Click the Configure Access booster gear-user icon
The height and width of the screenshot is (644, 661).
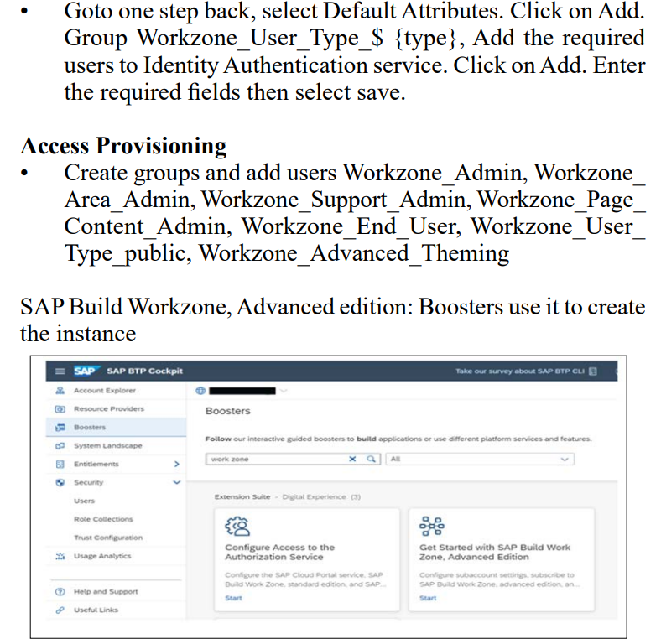[237, 526]
